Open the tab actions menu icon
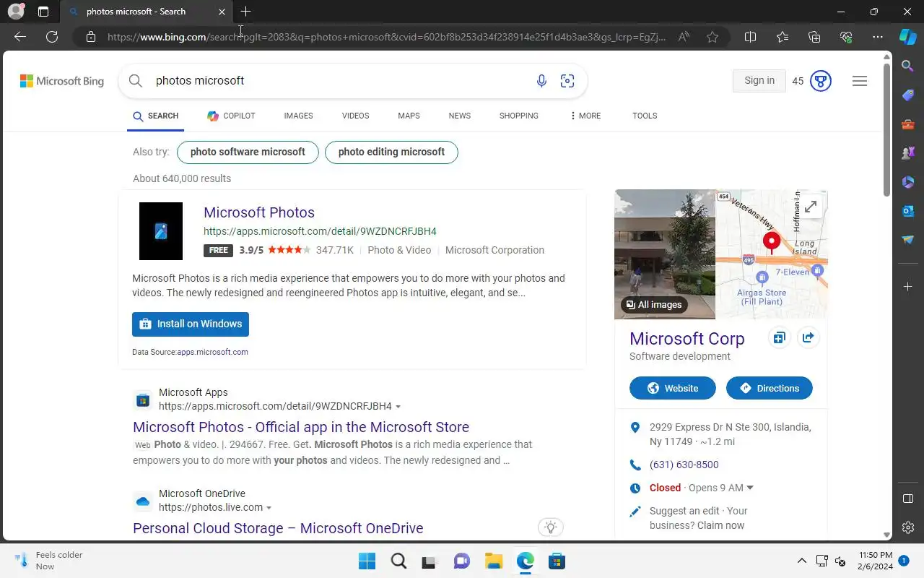Viewport: 924px width, 578px height. (43, 12)
